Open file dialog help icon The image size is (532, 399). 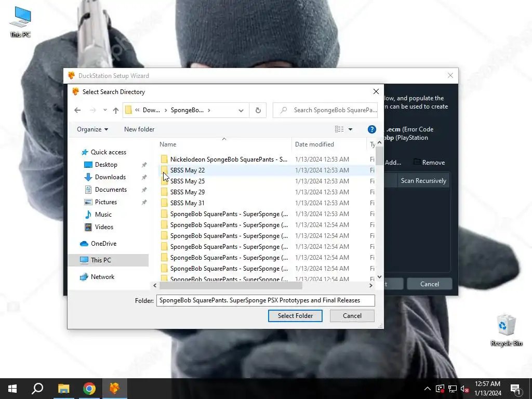click(x=372, y=129)
